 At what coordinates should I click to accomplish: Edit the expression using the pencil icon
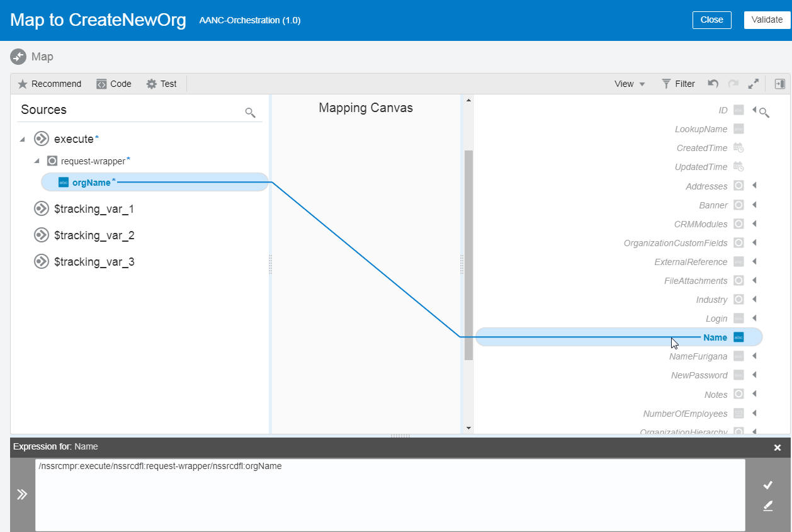768,506
